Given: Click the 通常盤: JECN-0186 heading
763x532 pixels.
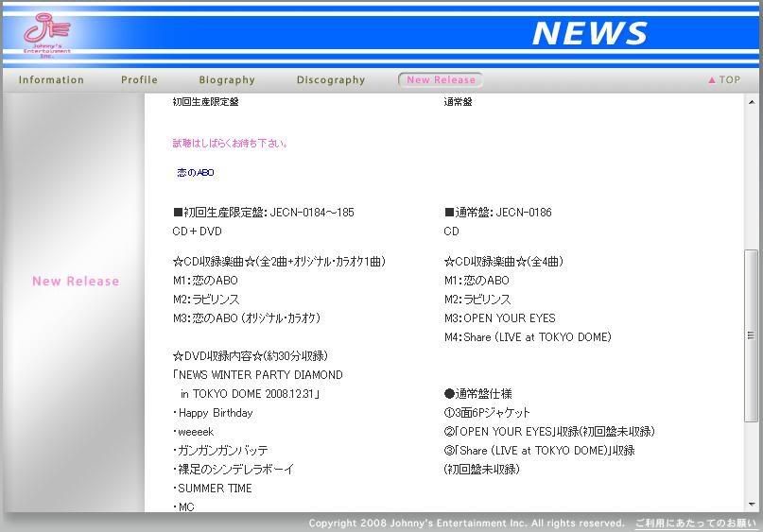Looking at the screenshot, I should pos(498,213).
